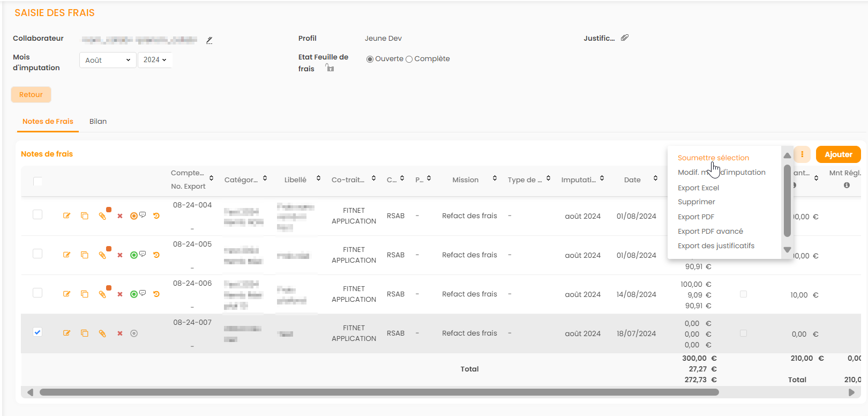Uncheck the checkbox for expense 08-24-007

point(38,332)
